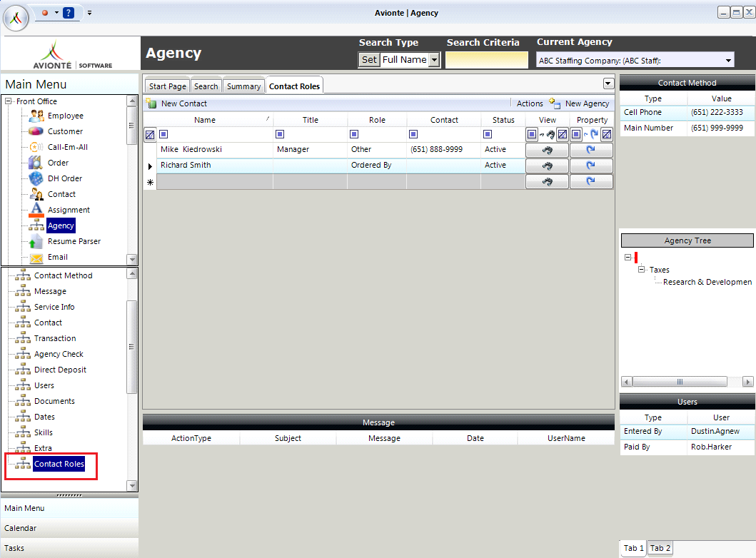The image size is (756, 558).
Task: Open the Tasks pane button
Action: (69, 548)
